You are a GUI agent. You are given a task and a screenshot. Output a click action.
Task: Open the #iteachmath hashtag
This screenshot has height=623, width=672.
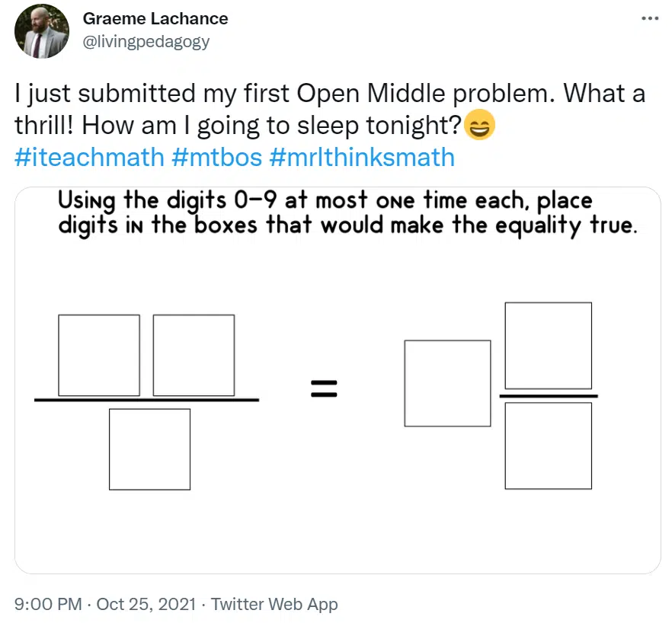point(90,157)
